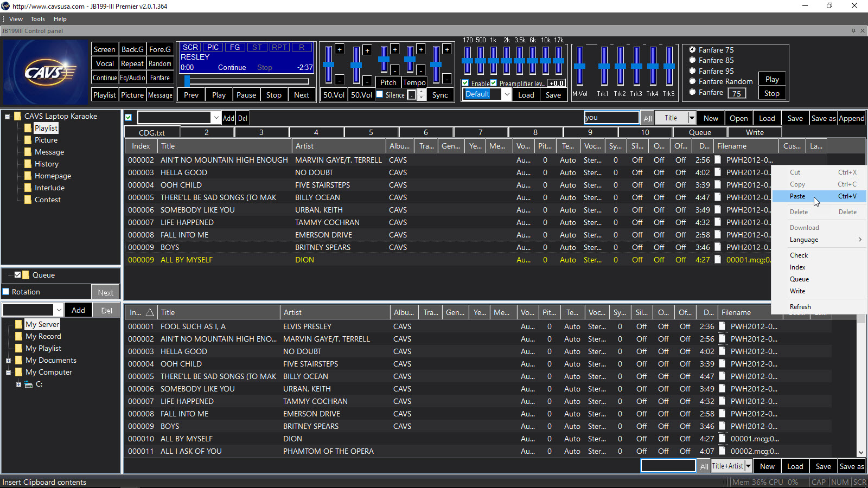Click the M-Vol slider handle

pos(580,67)
